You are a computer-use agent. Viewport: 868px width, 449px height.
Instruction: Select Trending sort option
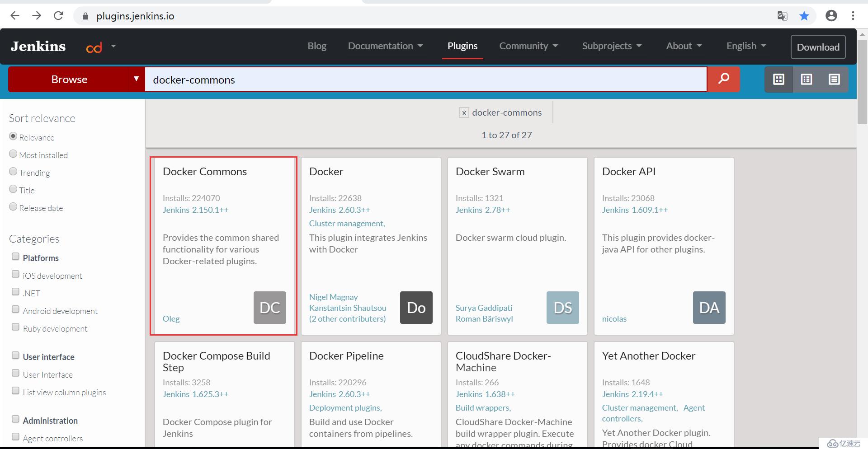click(x=13, y=172)
